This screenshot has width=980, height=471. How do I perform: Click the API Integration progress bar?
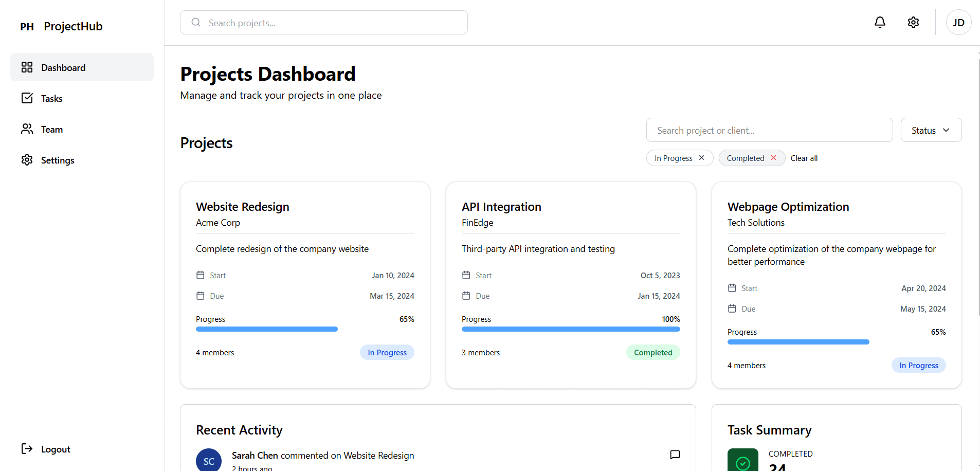point(571,329)
